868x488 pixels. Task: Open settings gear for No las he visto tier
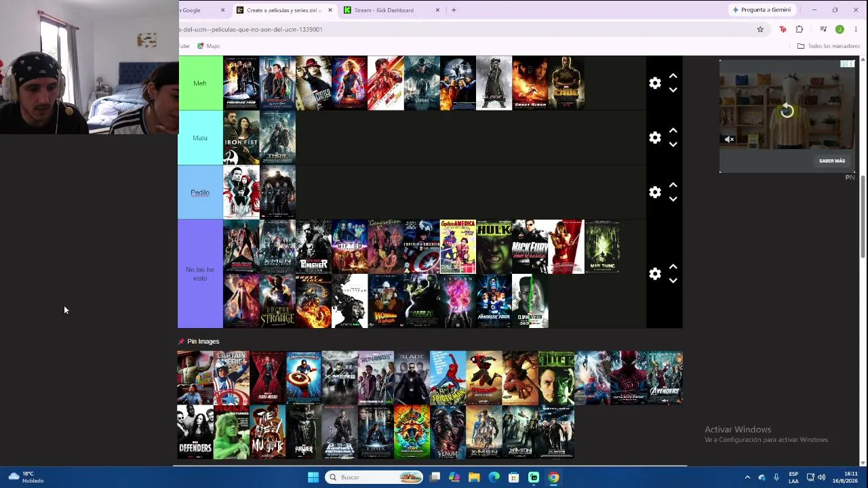click(654, 274)
